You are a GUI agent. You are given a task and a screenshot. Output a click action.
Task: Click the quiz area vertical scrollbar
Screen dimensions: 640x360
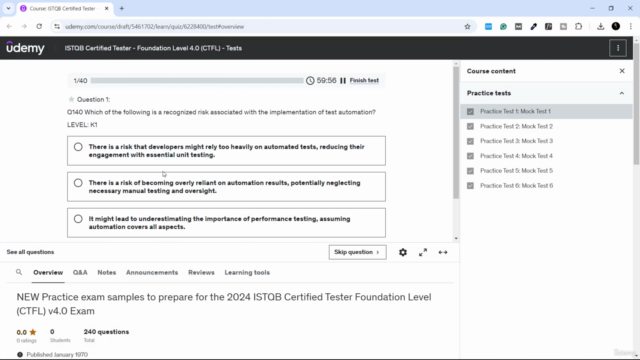[456, 133]
